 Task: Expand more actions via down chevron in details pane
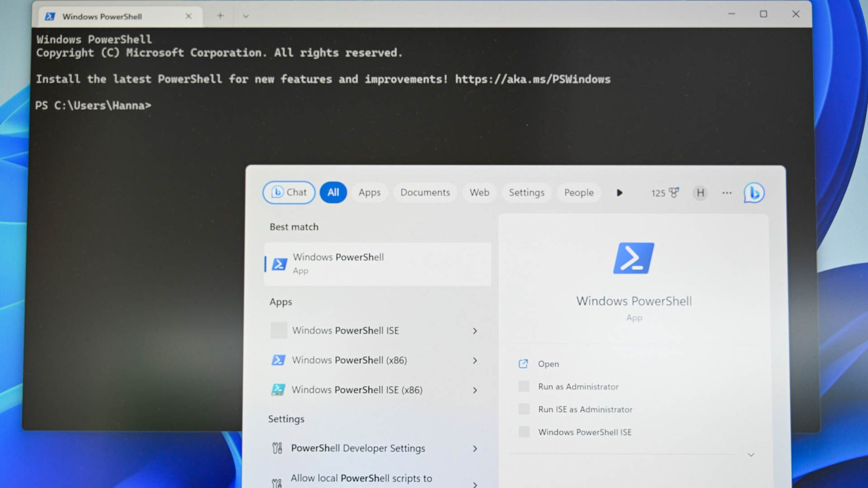pos(750,455)
